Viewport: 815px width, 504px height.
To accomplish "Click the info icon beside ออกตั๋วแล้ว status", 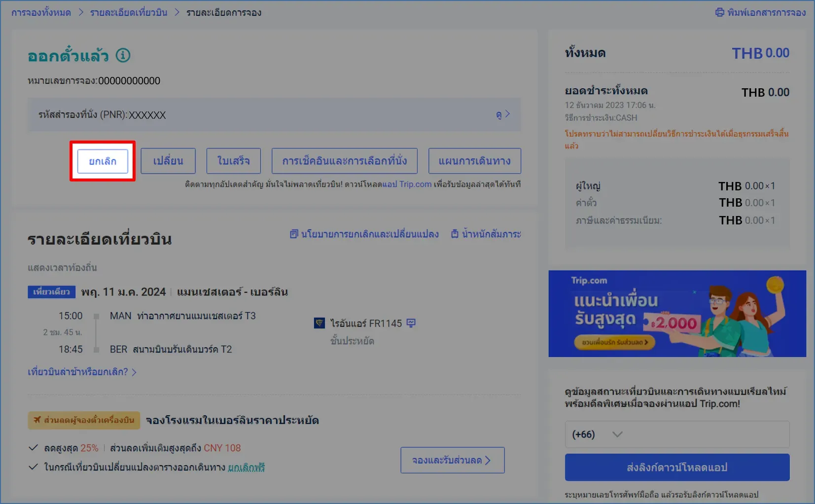I will 122,56.
